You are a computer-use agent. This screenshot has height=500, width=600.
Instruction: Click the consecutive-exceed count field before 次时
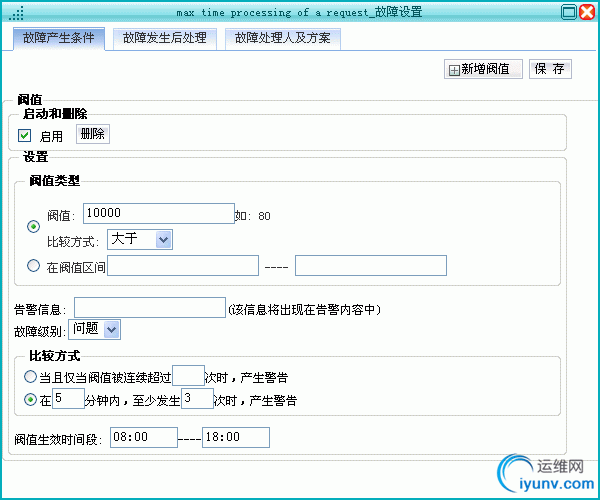point(188,376)
